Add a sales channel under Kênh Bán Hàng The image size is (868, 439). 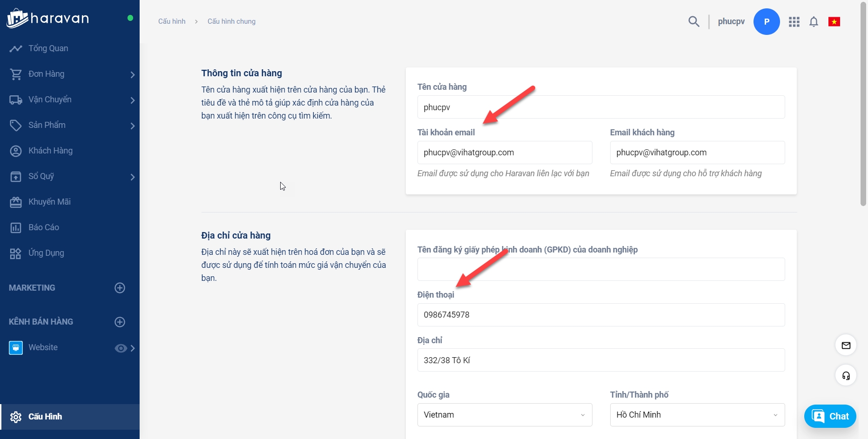(x=120, y=322)
